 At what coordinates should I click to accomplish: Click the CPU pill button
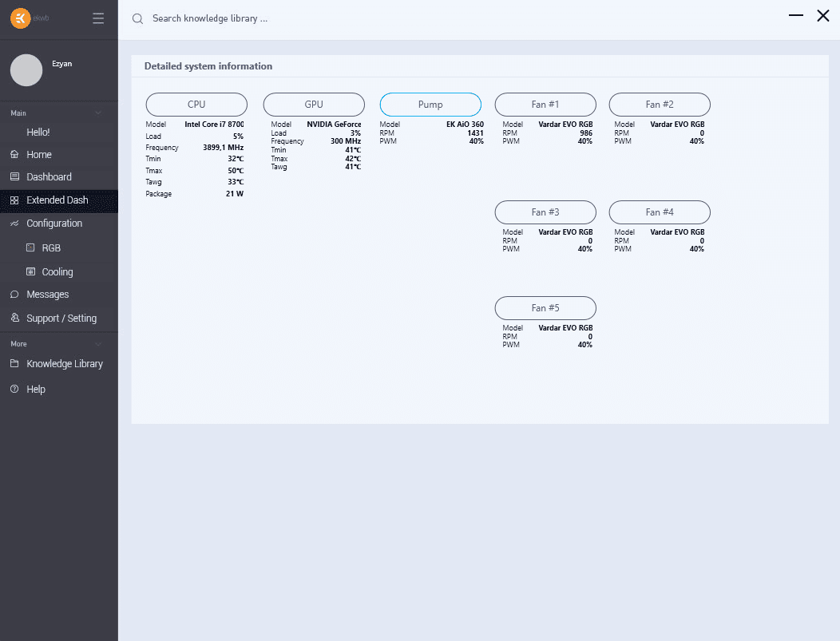pyautogui.click(x=196, y=105)
